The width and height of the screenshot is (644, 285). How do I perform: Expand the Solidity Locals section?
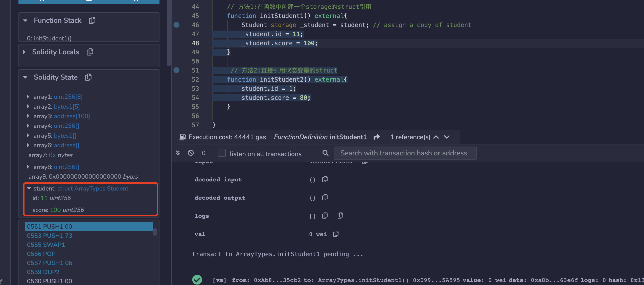tap(24, 52)
